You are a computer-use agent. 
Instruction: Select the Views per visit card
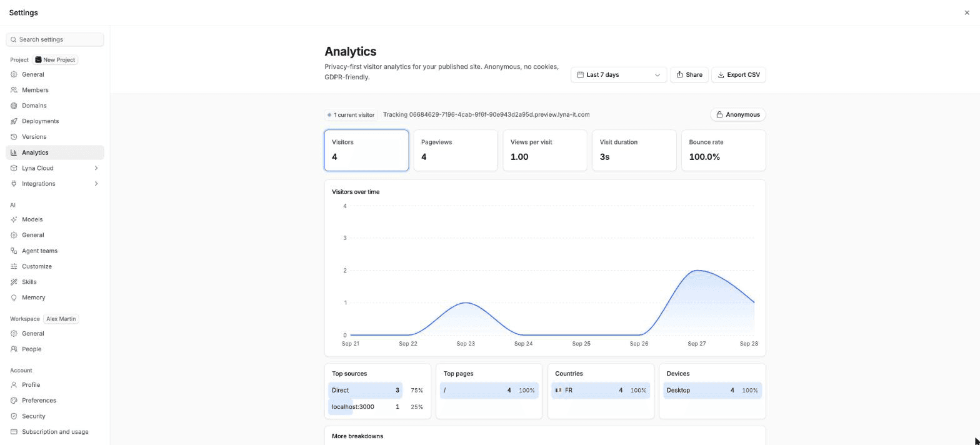point(545,150)
